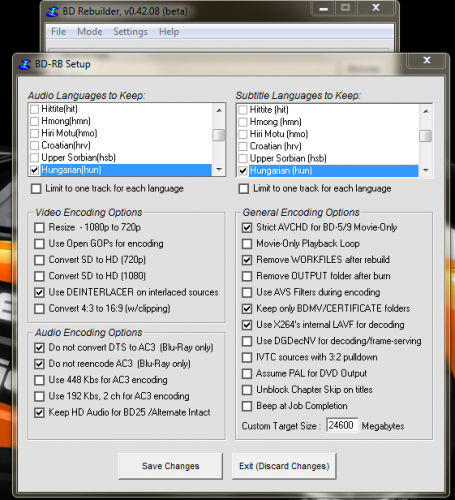
Task: Enable Use Open GOPs for encoding
Action: 39,244
